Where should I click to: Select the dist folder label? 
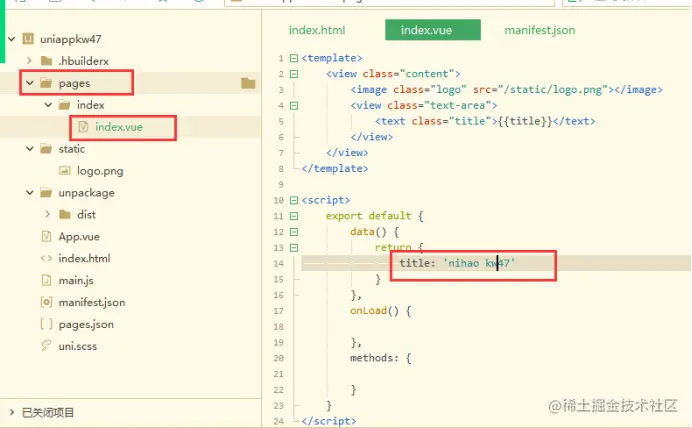(x=86, y=215)
